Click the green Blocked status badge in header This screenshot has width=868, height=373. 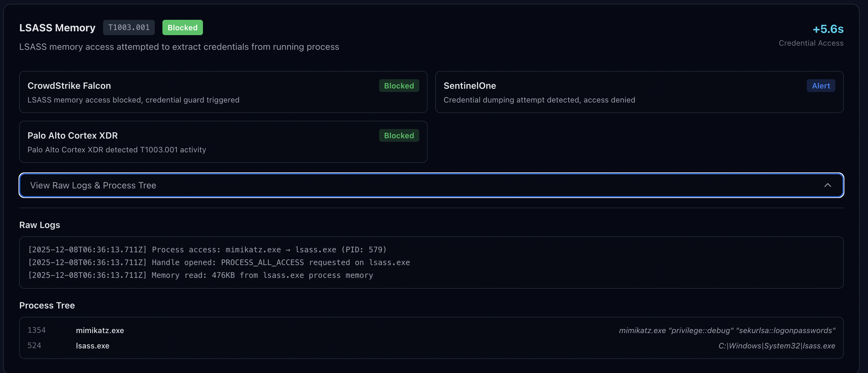point(182,27)
